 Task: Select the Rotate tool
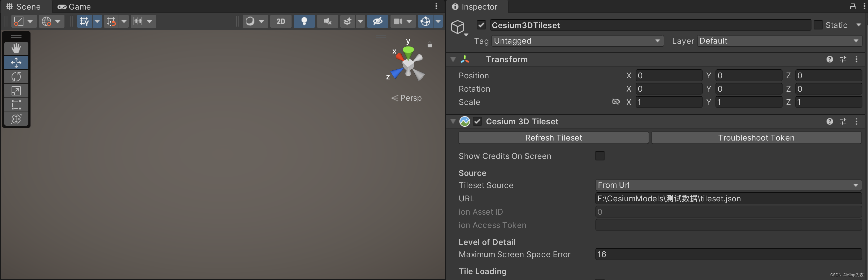click(16, 77)
